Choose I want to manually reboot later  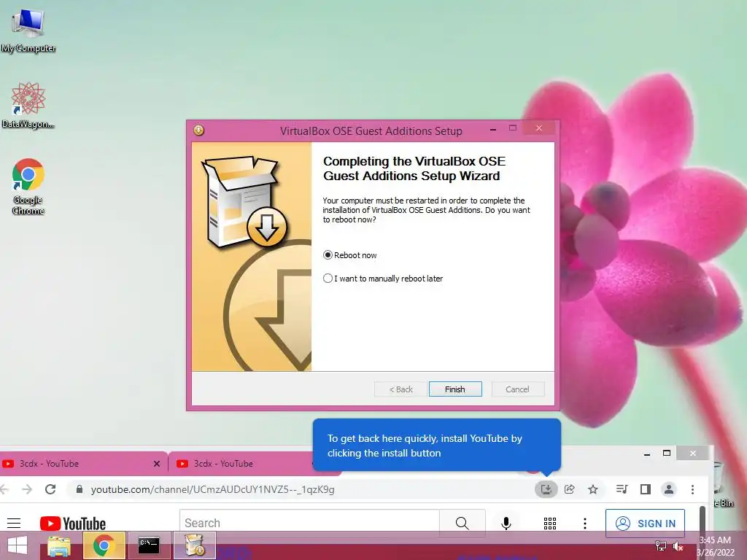point(383,279)
